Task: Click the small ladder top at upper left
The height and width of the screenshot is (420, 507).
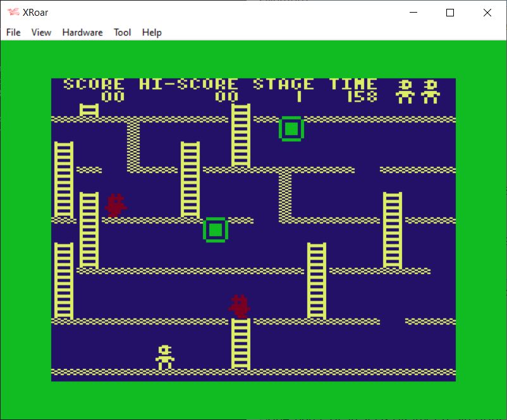Action: pyautogui.click(x=89, y=110)
